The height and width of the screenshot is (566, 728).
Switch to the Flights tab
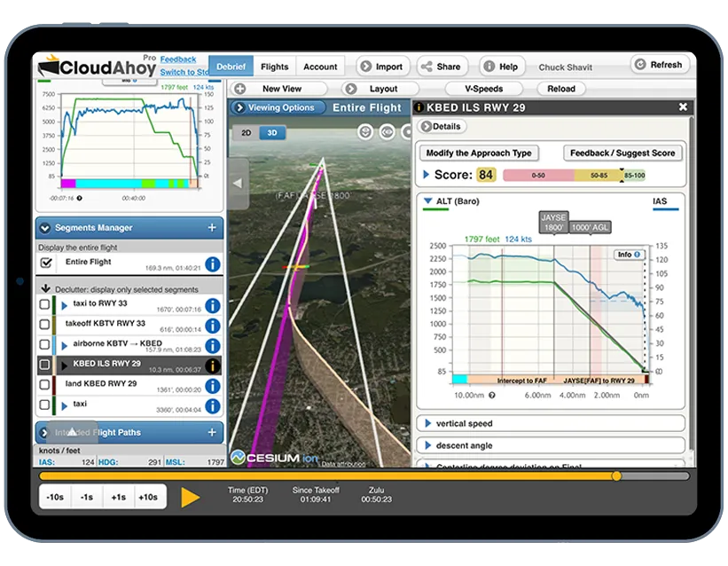pos(274,67)
